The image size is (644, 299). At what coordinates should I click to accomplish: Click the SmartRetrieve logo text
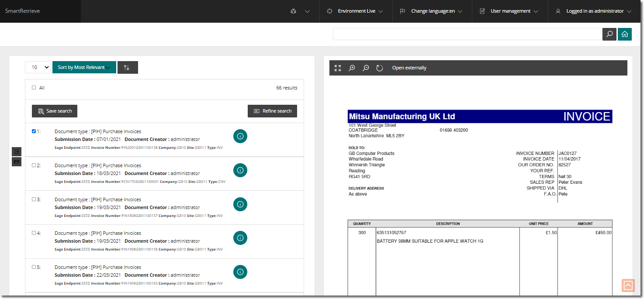(x=22, y=11)
